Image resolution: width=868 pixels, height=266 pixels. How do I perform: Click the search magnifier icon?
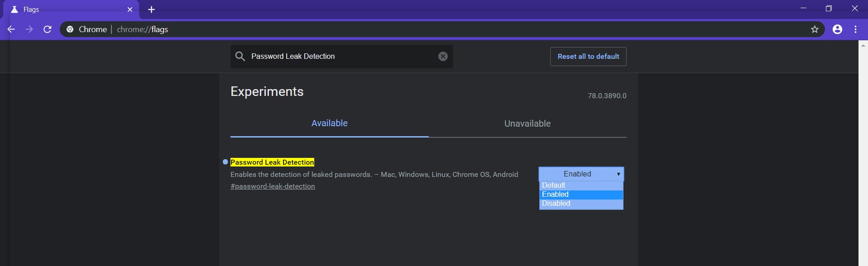coord(240,56)
